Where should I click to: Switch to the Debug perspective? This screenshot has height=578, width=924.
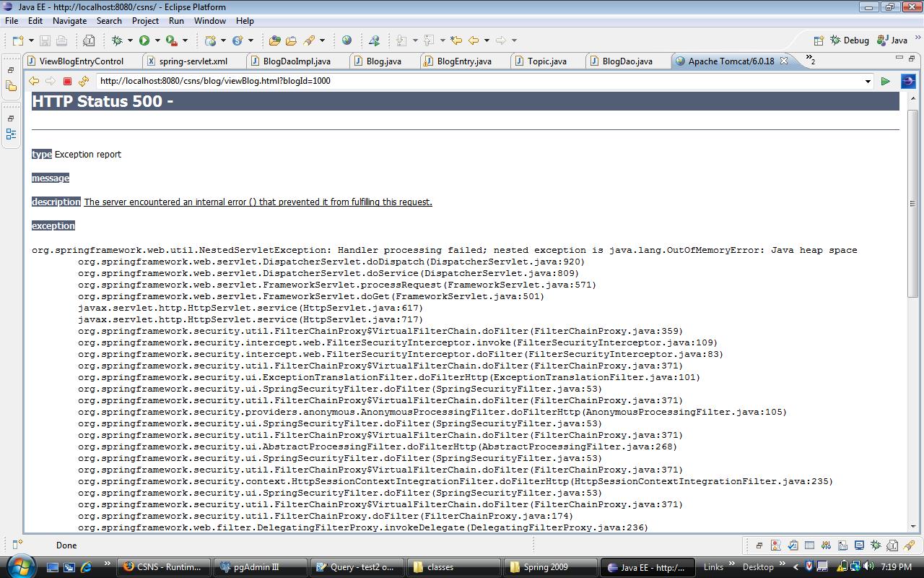[850, 40]
